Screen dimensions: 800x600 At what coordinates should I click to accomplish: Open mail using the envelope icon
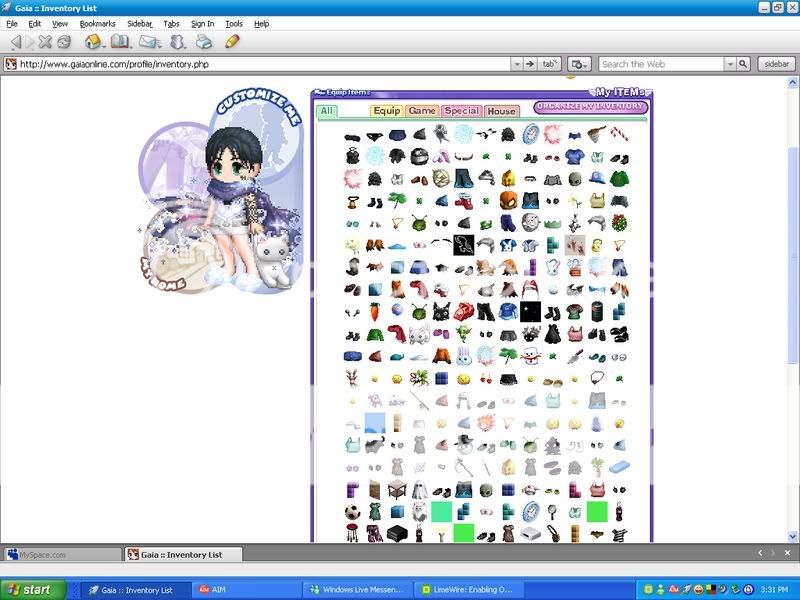pos(148,41)
